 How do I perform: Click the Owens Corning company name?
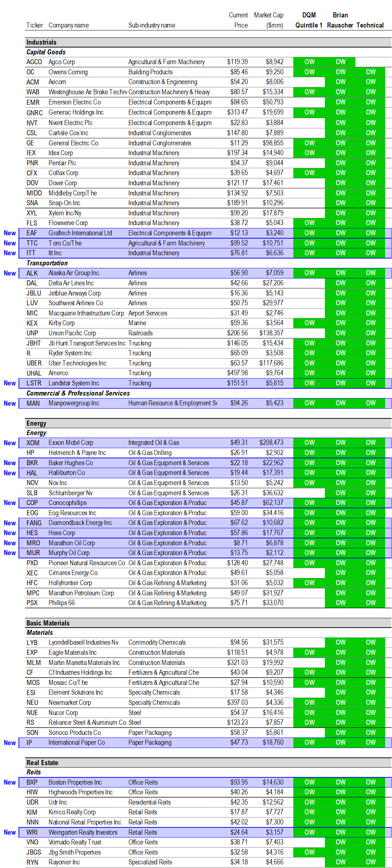[68, 72]
